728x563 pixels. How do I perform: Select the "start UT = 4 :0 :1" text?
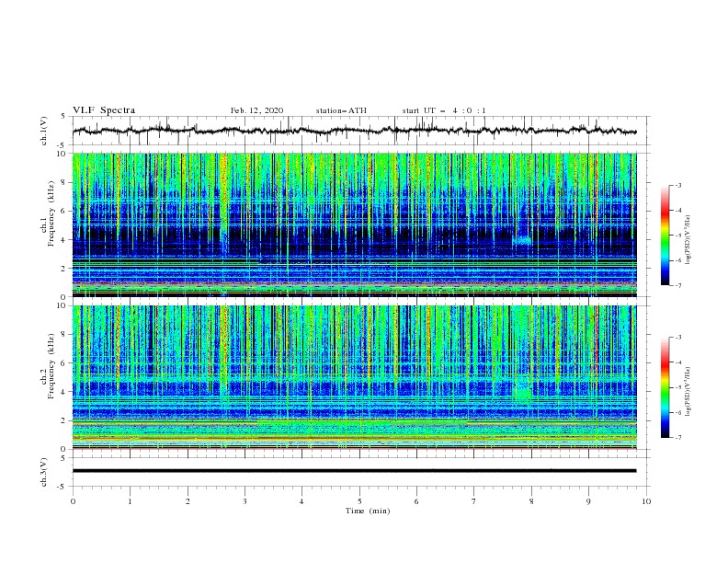tap(444, 110)
